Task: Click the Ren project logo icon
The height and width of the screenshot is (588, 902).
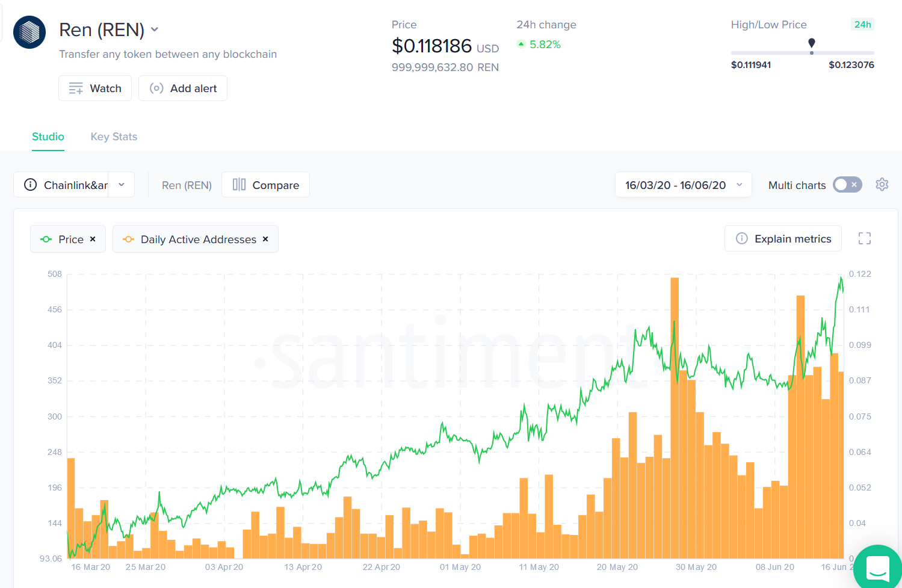Action: click(29, 32)
